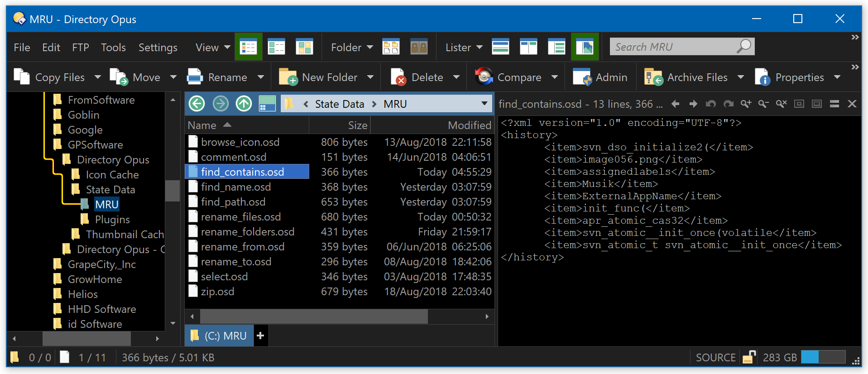
Task: Click the Compare button
Action: [508, 77]
